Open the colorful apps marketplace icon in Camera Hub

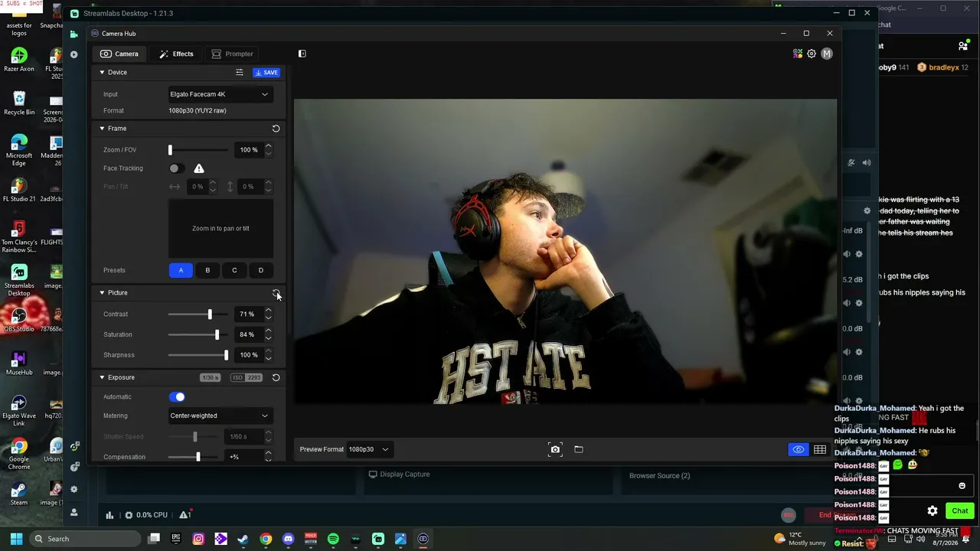(x=798, y=54)
